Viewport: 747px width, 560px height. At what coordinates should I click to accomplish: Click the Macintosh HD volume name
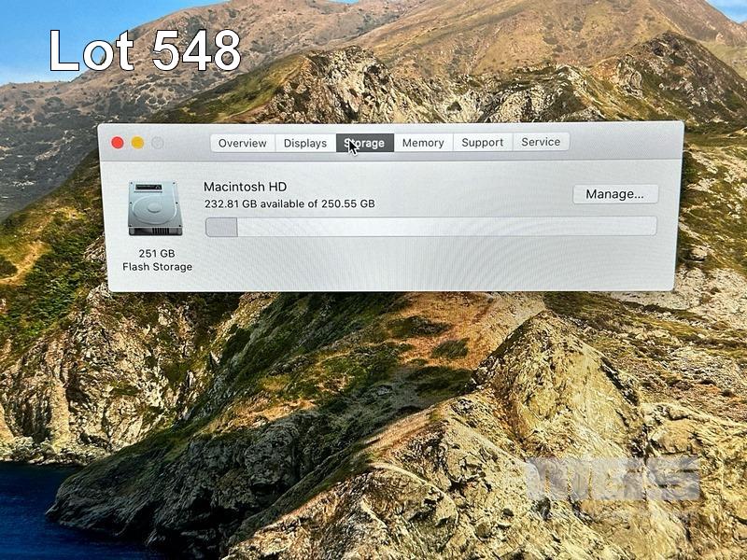(246, 187)
